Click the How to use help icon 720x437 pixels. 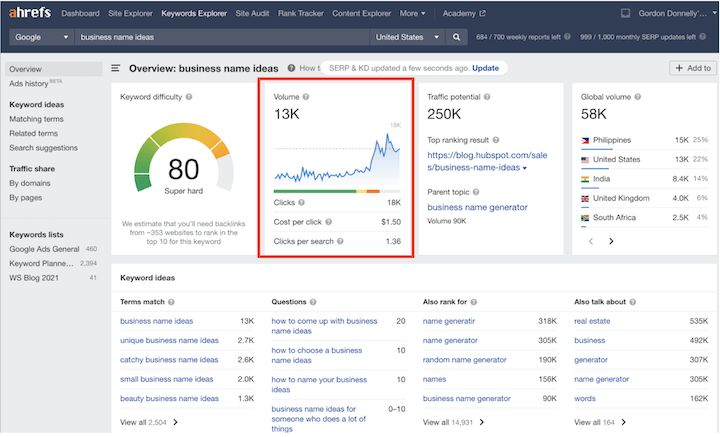tap(291, 68)
